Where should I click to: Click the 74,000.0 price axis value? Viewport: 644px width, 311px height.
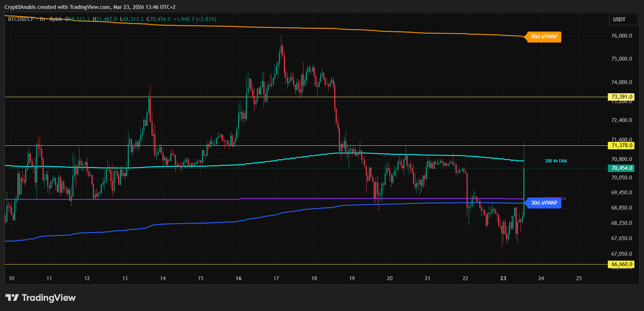(621, 83)
